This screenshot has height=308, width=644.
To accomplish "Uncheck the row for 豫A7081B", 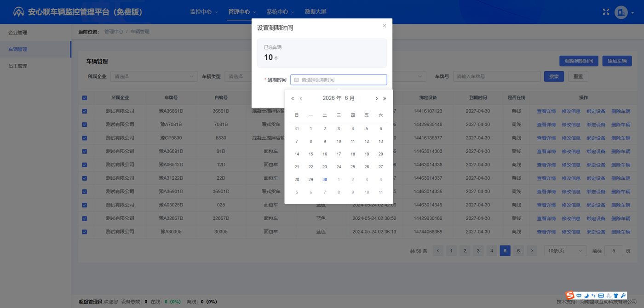I will (x=84, y=125).
